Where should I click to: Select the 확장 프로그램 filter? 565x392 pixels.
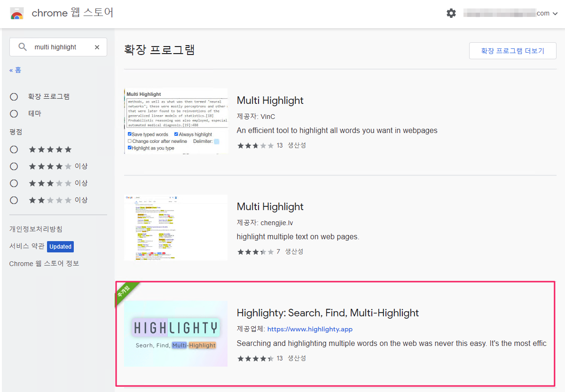14,96
